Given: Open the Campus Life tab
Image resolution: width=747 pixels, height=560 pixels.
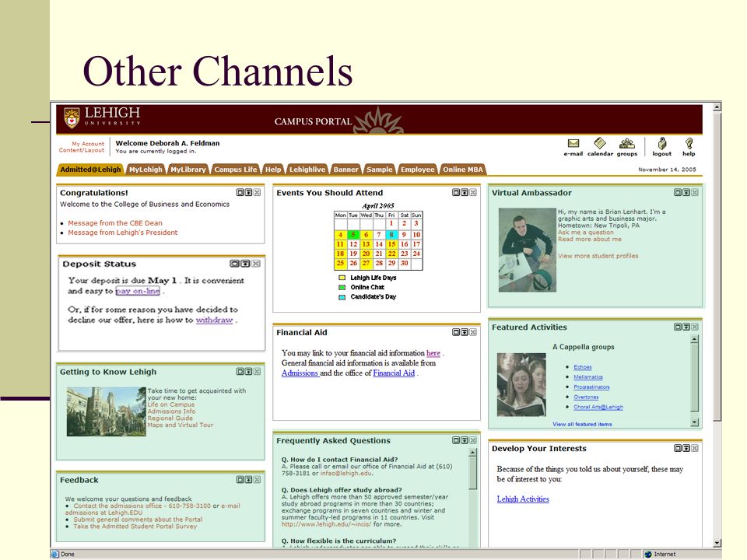Looking at the screenshot, I should pos(235,170).
